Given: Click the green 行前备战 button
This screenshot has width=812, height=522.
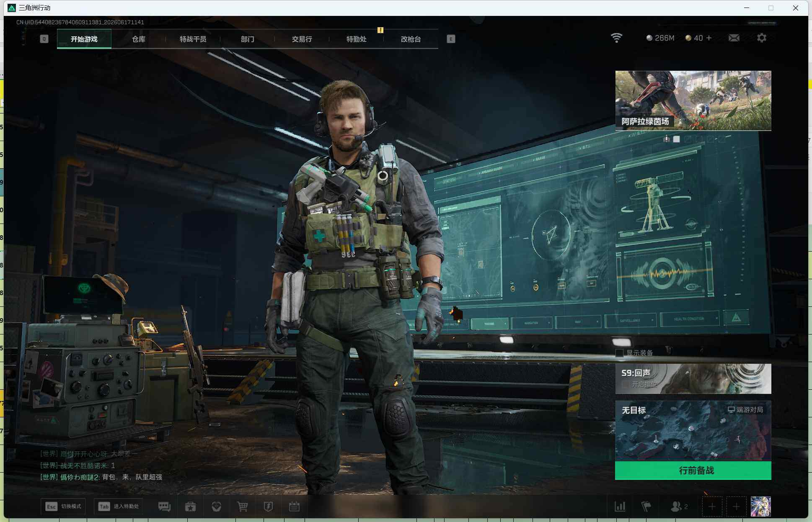Looking at the screenshot, I should [x=693, y=471].
